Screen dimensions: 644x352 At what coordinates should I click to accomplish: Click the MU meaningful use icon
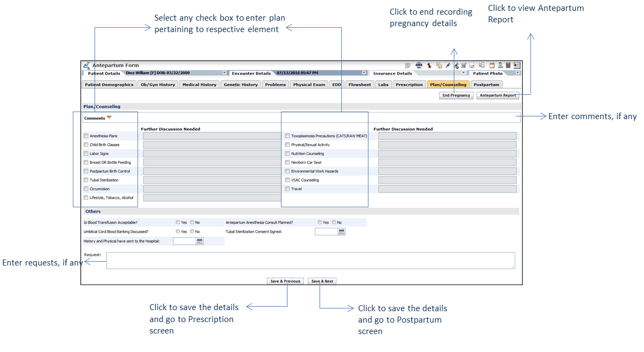(x=419, y=65)
